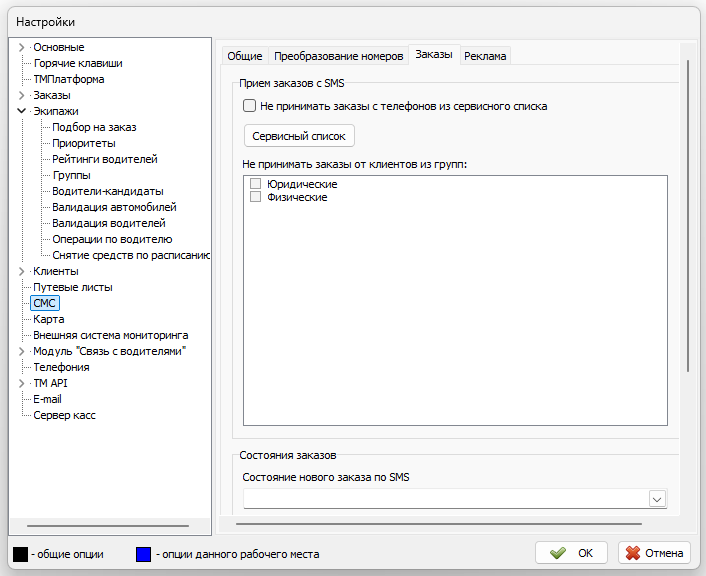Screen dimensions: 706x576
Task: Expand the Модуль "Связь с водителями" node
Action: [x=21, y=351]
